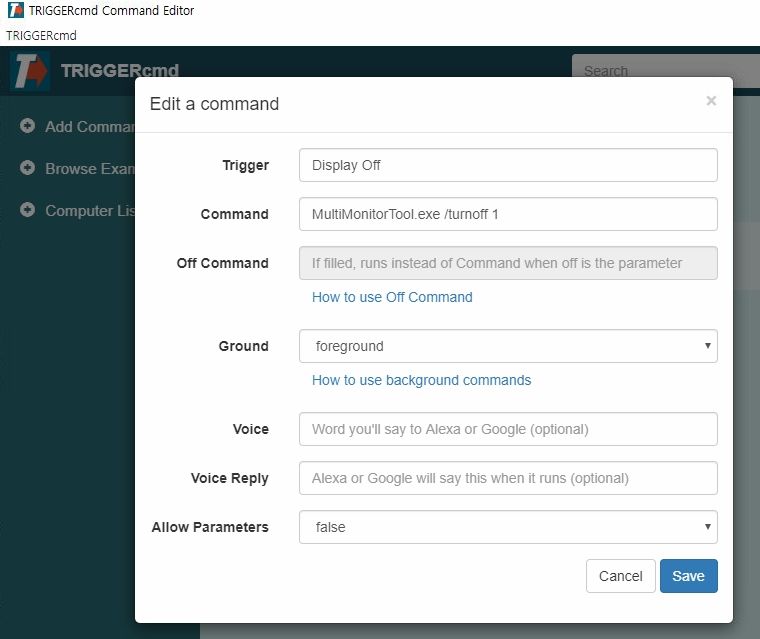Save the edited command

point(688,576)
